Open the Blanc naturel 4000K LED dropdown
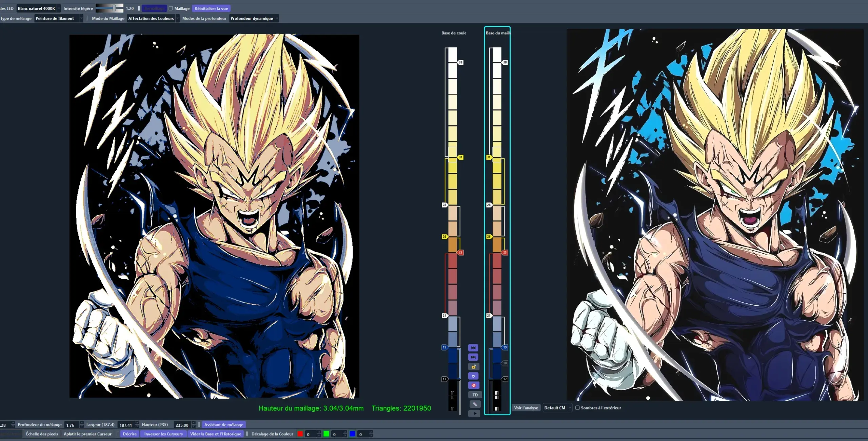Screen dimensions: 868x441 click(x=39, y=8)
